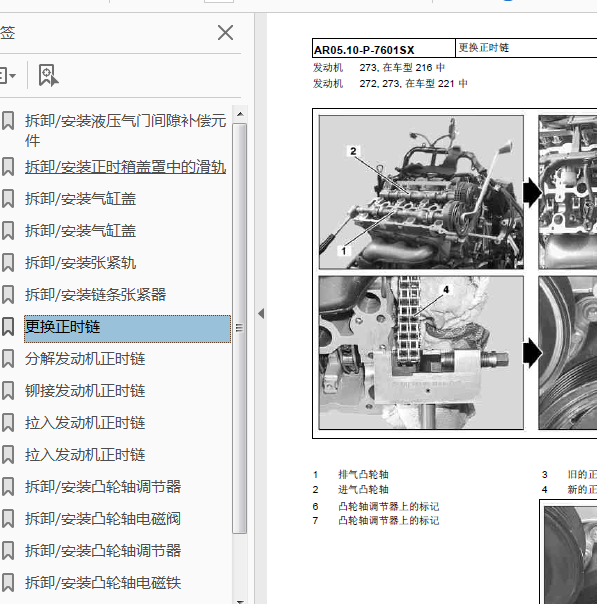Click bookmark icon beside 拆卸/安装链条张紧器
The height and width of the screenshot is (604, 597).
coord(8,295)
